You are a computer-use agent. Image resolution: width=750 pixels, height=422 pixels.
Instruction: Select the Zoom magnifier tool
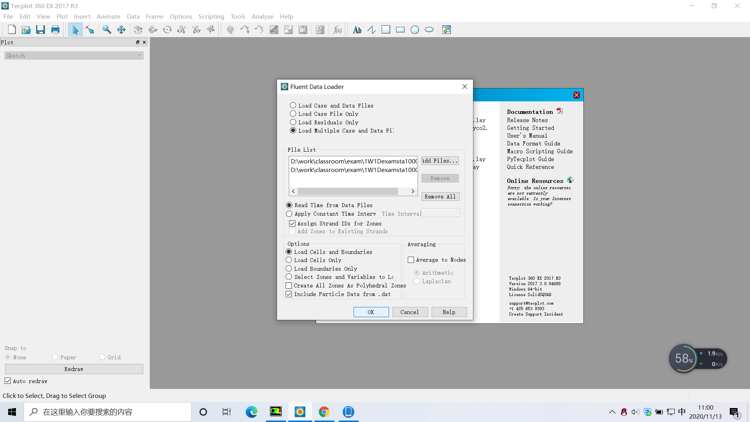(106, 30)
